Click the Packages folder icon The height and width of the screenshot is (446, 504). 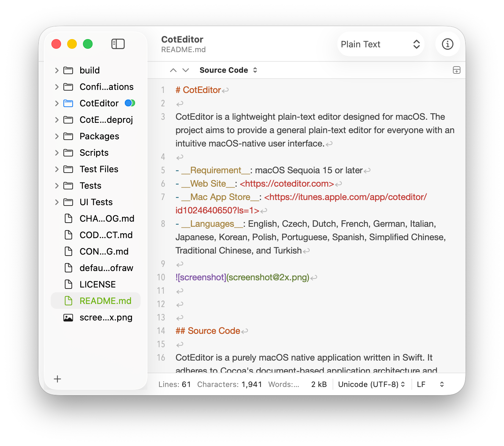68,136
